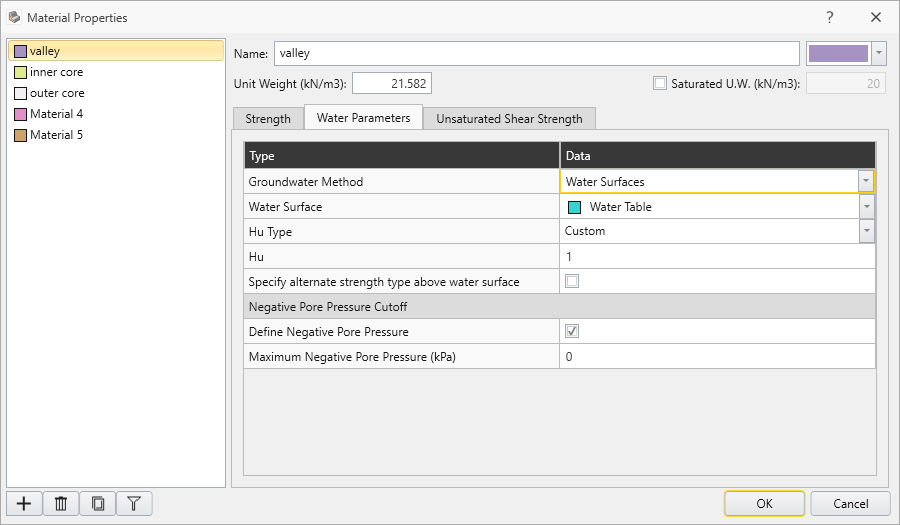The width and height of the screenshot is (900, 525).
Task: Uncheck Define Negative Pore Pressure
Action: 572,331
